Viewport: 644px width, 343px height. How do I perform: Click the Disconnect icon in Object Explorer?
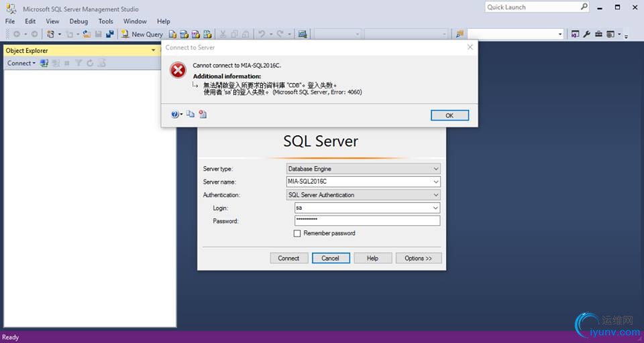[56, 63]
